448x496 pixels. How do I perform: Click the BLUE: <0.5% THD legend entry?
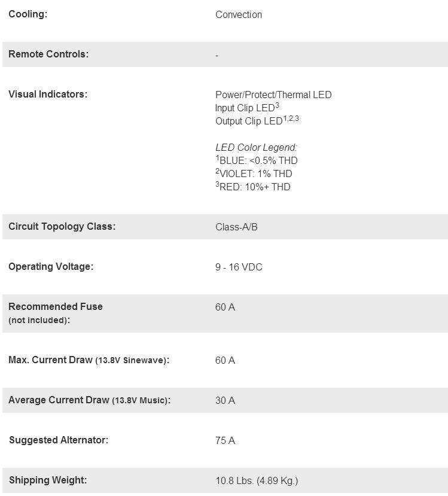click(x=257, y=160)
